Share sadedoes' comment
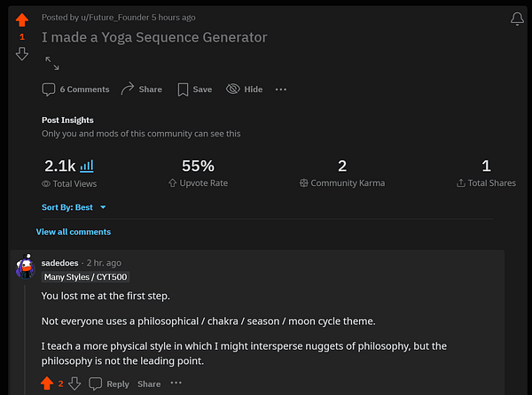The image size is (532, 395). (149, 383)
